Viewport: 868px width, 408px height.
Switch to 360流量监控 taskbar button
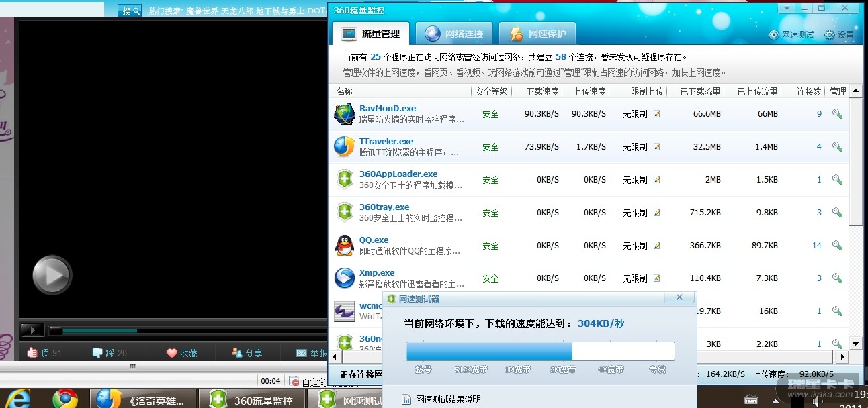coord(252,399)
